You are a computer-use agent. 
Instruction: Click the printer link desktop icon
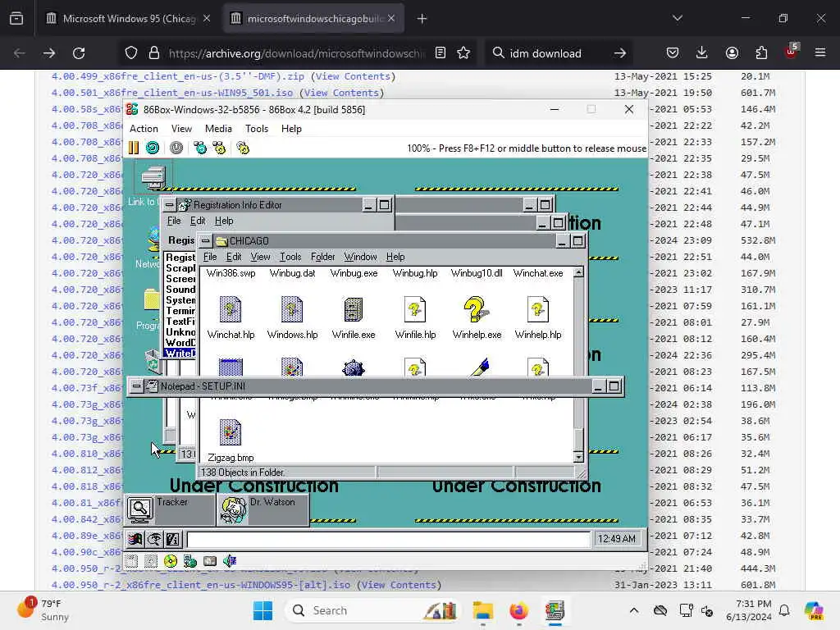(x=153, y=177)
